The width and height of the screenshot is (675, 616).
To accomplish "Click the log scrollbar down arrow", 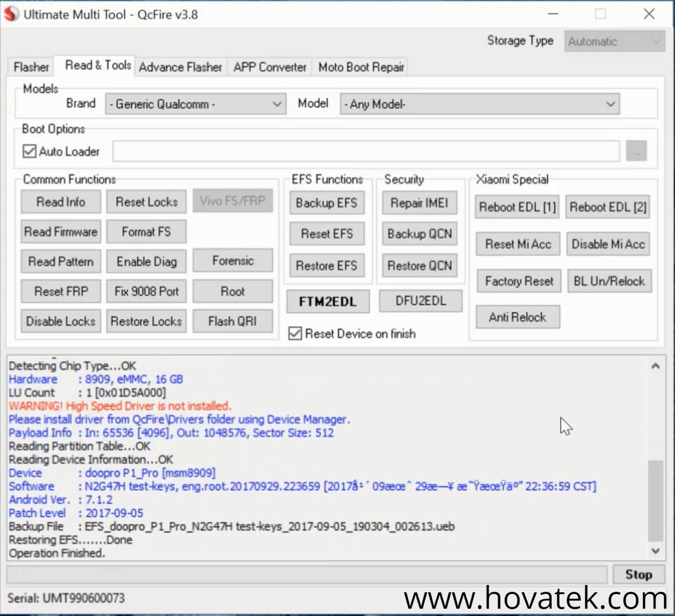I will point(655,551).
